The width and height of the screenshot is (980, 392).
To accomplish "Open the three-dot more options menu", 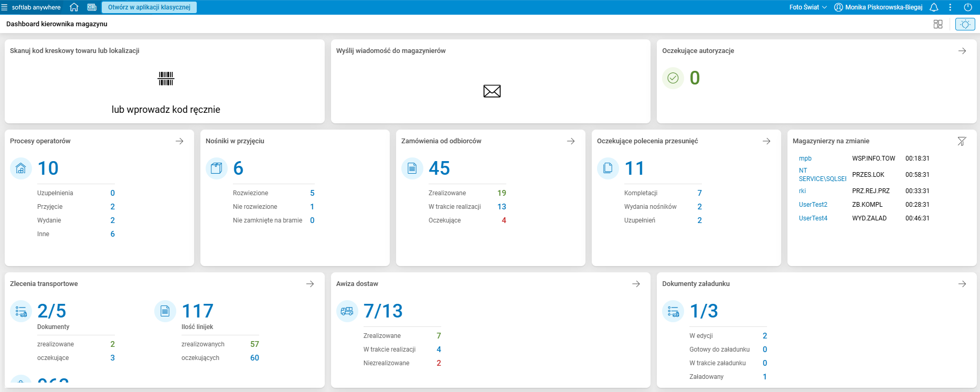I will click(x=950, y=7).
